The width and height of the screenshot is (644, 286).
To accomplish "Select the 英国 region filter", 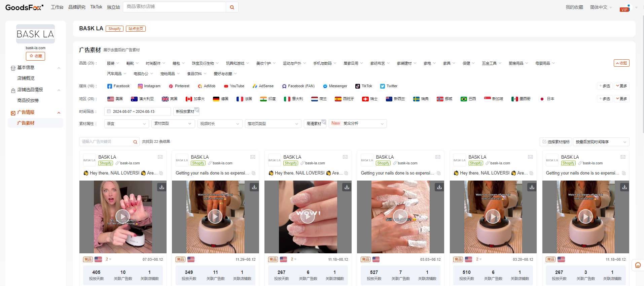I will tap(170, 99).
